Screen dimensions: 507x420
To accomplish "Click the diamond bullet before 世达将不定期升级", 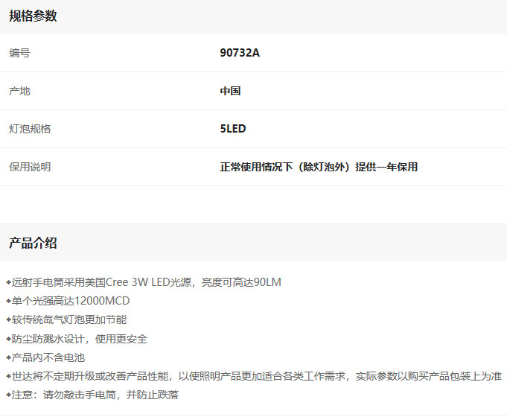I will point(8,376).
